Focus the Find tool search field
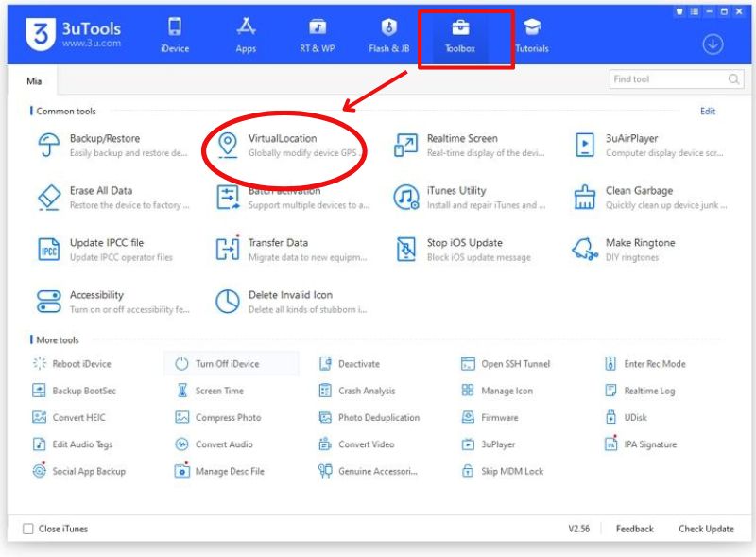The height and width of the screenshot is (557, 756). point(677,79)
